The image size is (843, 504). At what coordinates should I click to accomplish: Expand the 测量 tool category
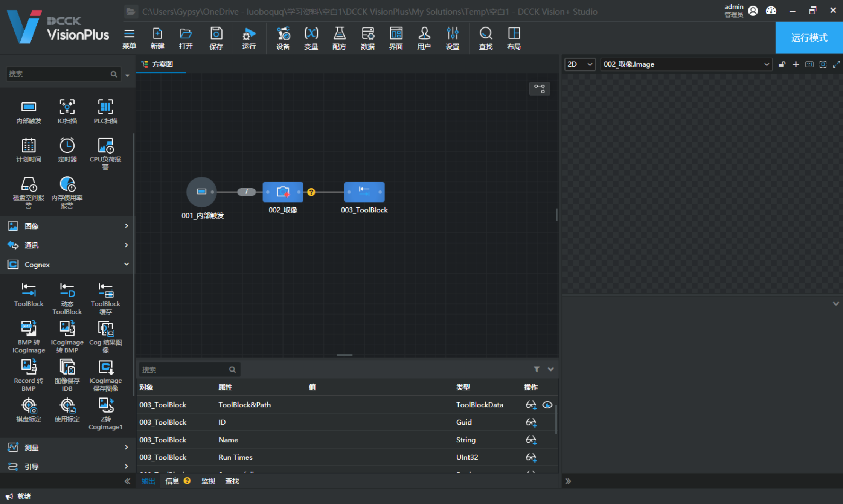[x=67, y=447]
